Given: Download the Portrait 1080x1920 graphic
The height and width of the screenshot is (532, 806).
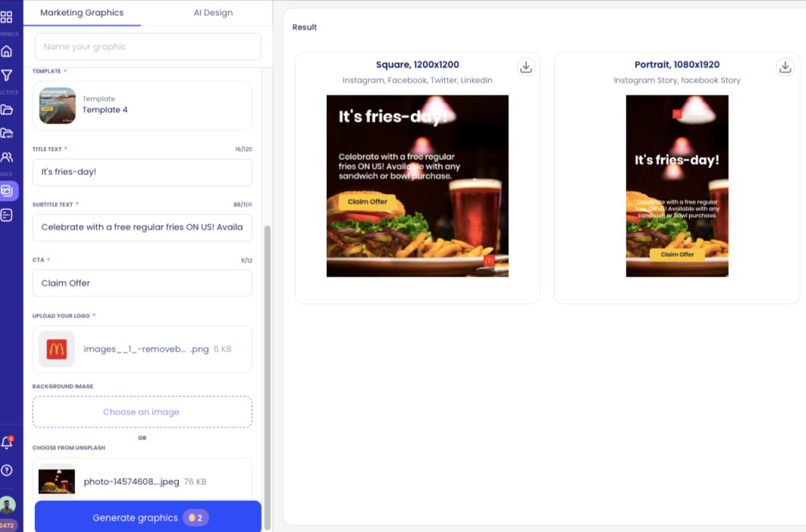Looking at the screenshot, I should tap(785, 67).
